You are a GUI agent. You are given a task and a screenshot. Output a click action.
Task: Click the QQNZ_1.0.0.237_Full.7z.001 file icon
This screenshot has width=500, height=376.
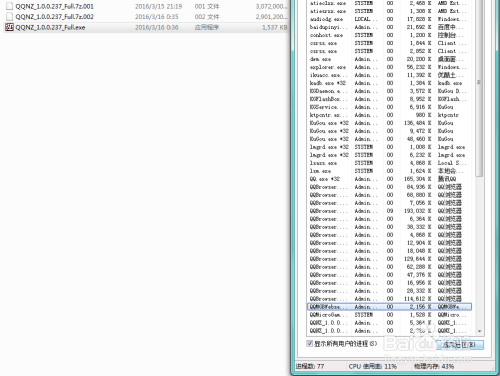[x=10, y=6]
